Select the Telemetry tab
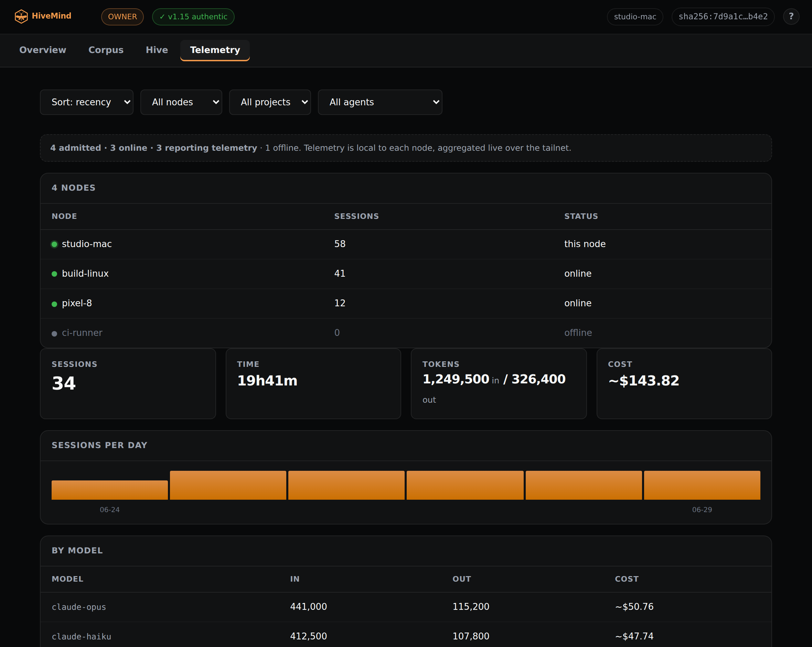The width and height of the screenshot is (812, 647). 215,50
